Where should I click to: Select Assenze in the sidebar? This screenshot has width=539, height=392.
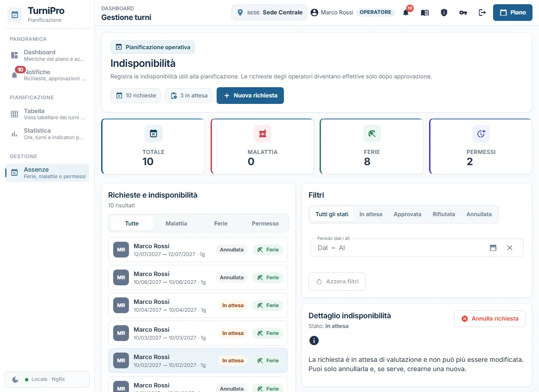[x=47, y=173]
